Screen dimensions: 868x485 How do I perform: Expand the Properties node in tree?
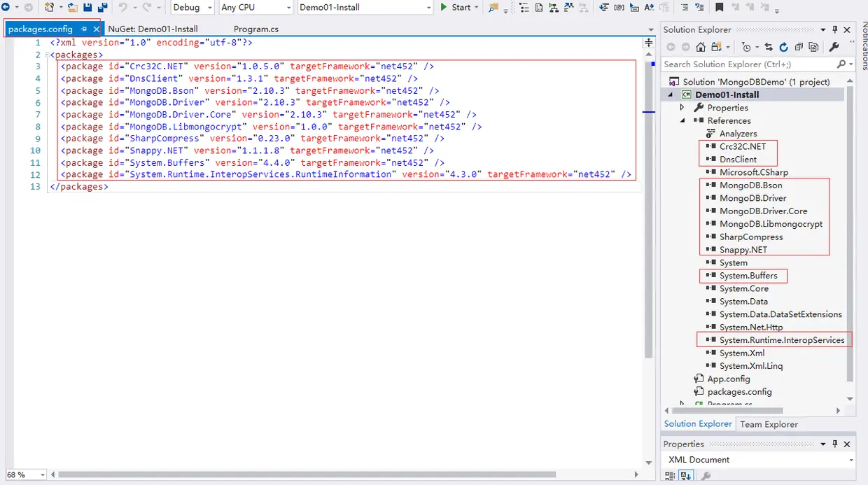(x=682, y=108)
